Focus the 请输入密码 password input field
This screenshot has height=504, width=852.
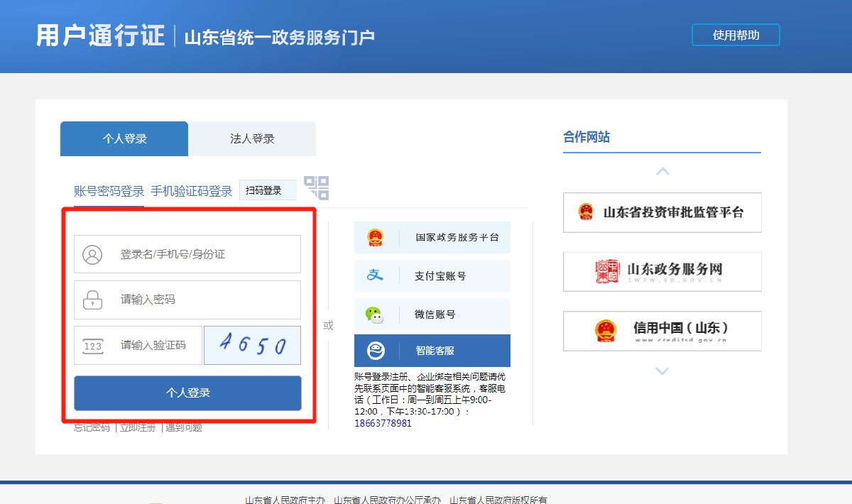click(x=206, y=300)
